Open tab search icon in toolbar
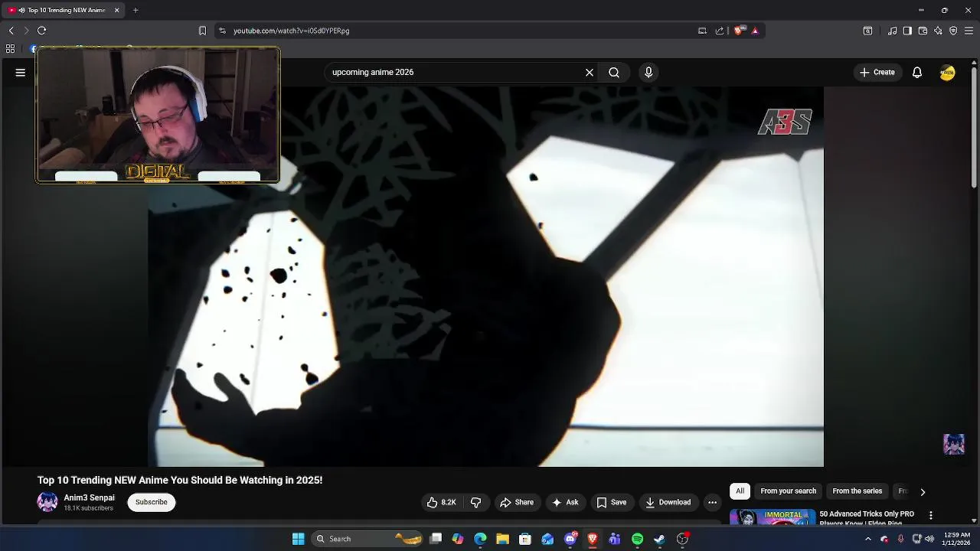This screenshot has height=551, width=980. click(x=867, y=31)
